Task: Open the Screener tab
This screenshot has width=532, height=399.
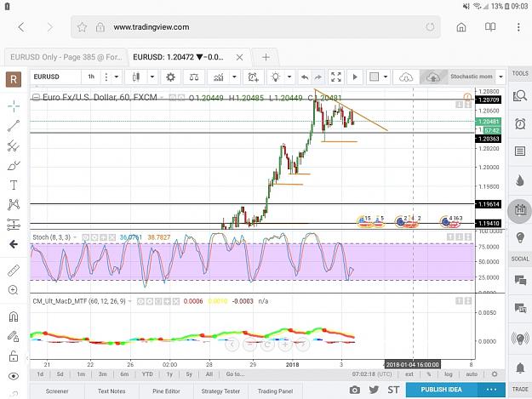Action: (x=57, y=391)
